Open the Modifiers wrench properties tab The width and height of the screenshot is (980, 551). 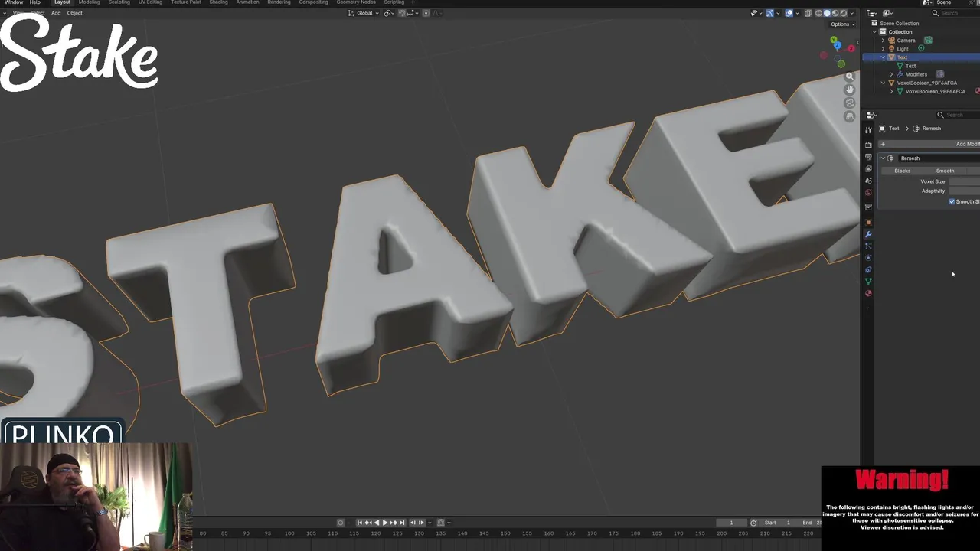[x=868, y=234]
